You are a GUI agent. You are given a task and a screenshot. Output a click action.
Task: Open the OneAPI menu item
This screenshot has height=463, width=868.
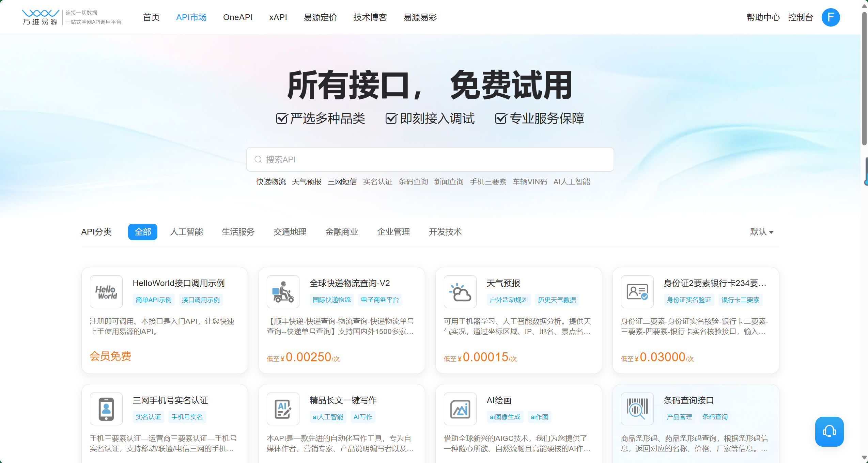pos(238,17)
